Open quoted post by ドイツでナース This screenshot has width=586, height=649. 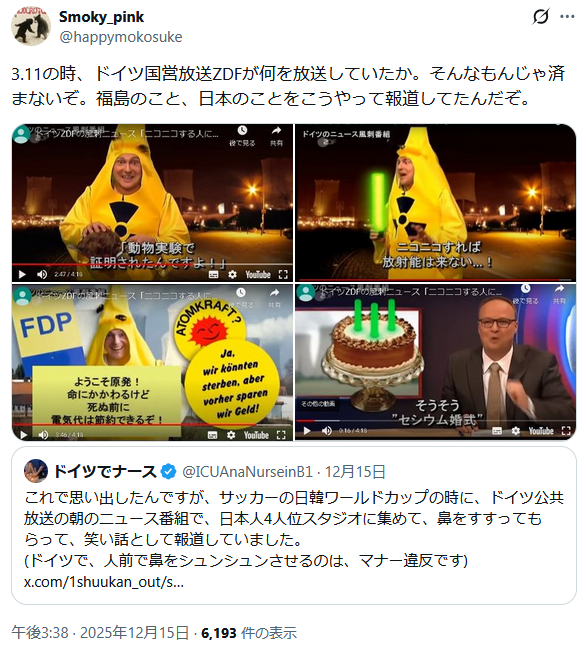point(294,525)
